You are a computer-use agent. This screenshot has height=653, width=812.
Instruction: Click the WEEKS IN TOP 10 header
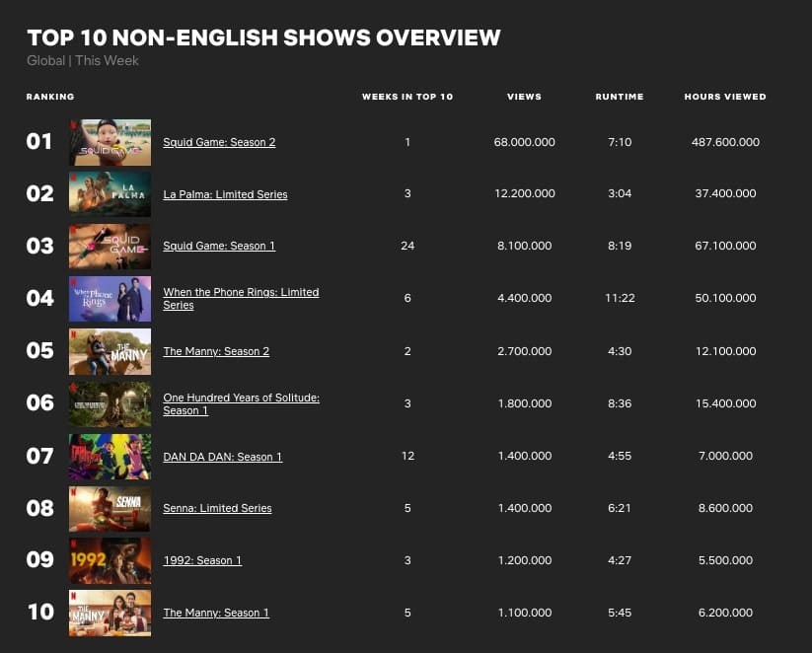[x=407, y=97]
